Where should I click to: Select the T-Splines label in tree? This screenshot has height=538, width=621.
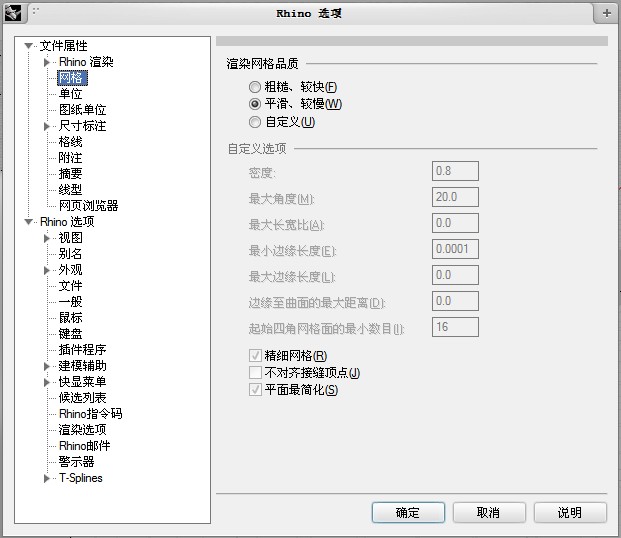[x=80, y=478]
